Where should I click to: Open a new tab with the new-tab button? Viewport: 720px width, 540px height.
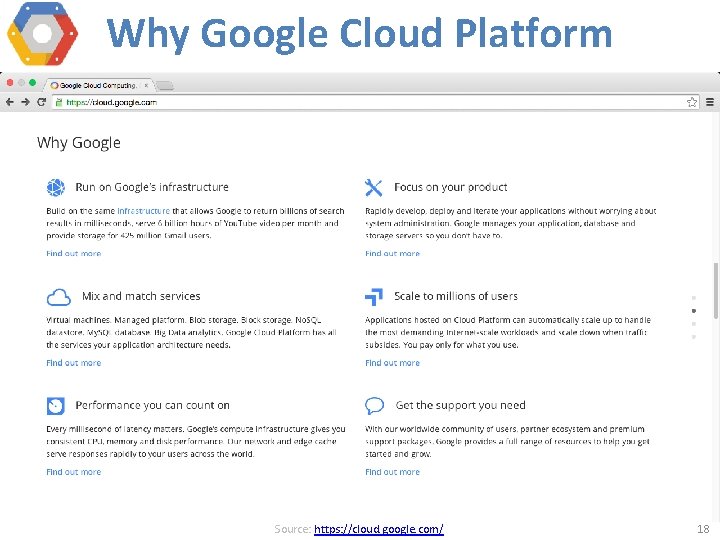pos(164,85)
